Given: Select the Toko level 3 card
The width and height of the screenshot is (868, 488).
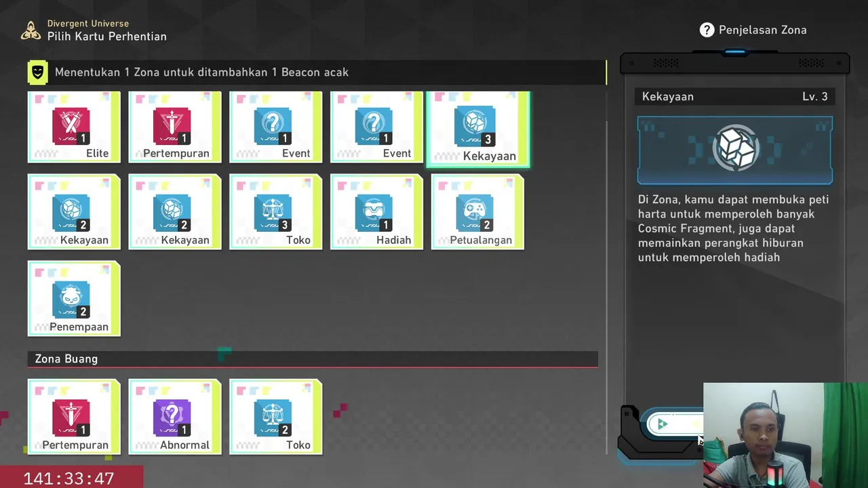Looking at the screenshot, I should pyautogui.click(x=275, y=212).
